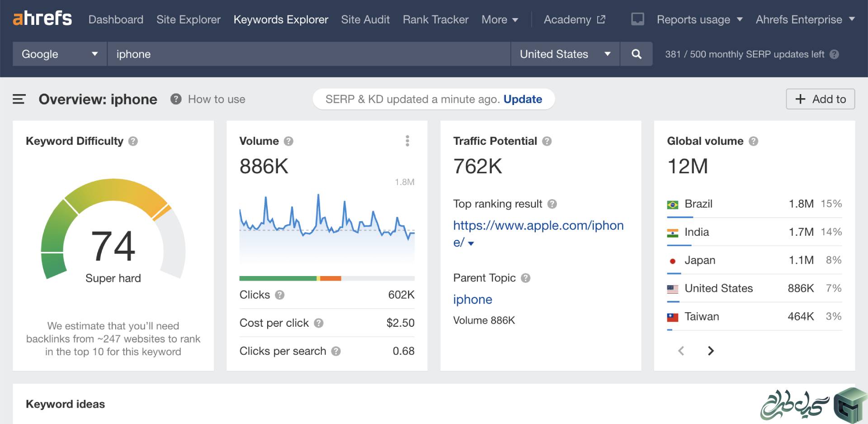Screen dimensions: 868x424
Task: Go to previous page of countries
Action: 681,351
